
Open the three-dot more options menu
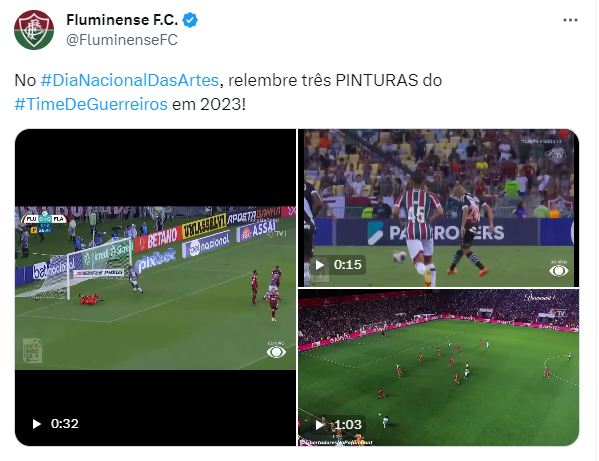pyautogui.click(x=570, y=20)
